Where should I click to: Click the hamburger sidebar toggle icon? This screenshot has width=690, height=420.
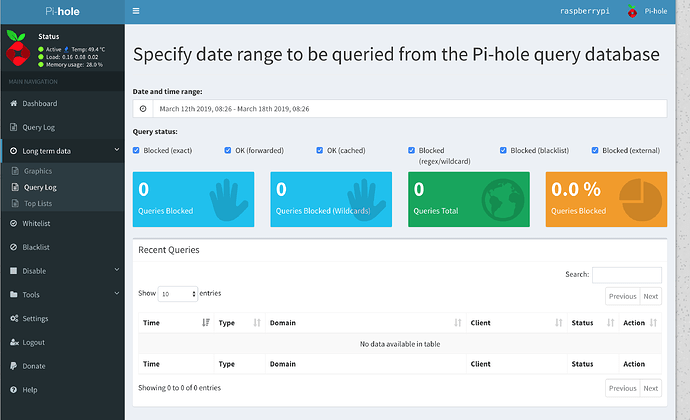coord(136,12)
